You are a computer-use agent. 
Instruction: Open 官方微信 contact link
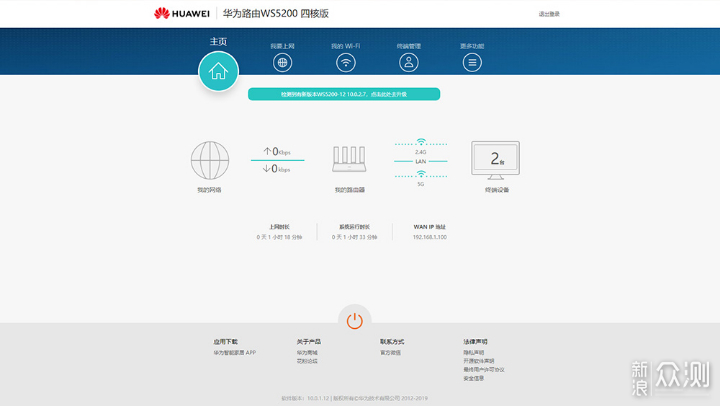390,353
